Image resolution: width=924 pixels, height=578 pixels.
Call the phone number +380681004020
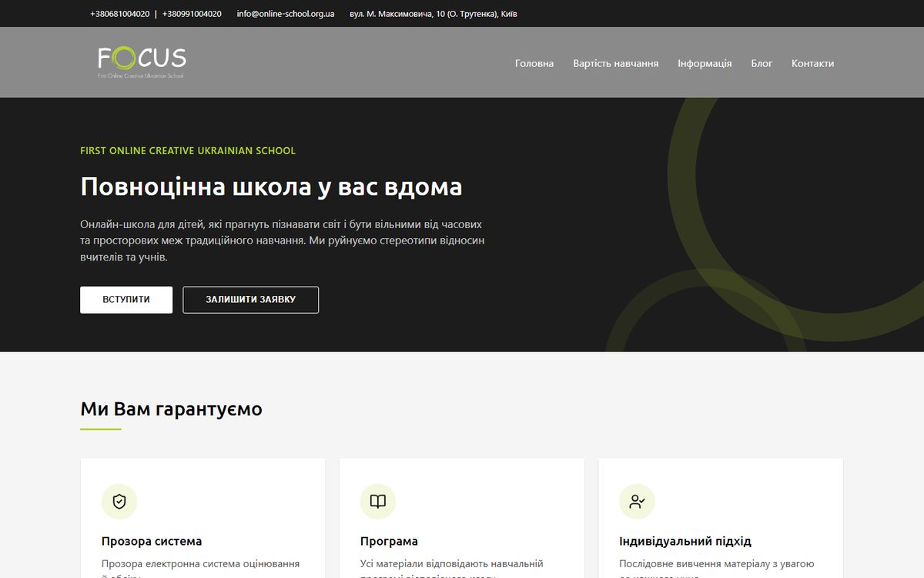[119, 14]
